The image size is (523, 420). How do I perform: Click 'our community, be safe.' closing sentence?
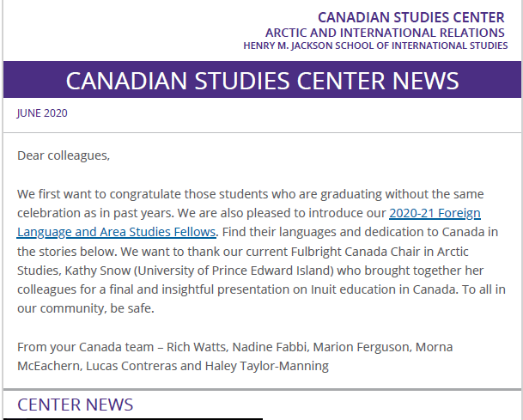coord(86,308)
